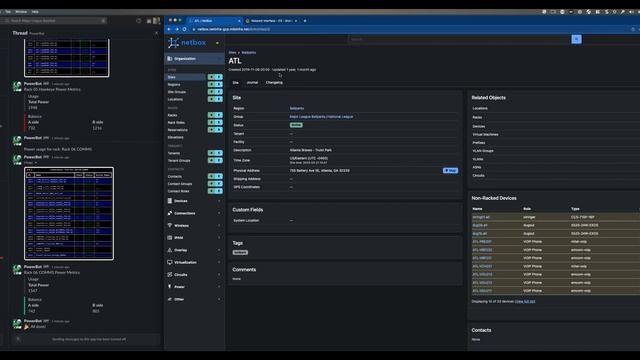Click the green add button beside Regions
The image size is (640, 360).
211,84
